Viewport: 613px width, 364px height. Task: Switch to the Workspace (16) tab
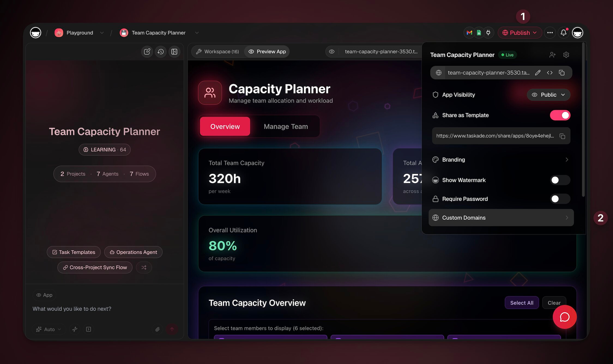tap(218, 52)
